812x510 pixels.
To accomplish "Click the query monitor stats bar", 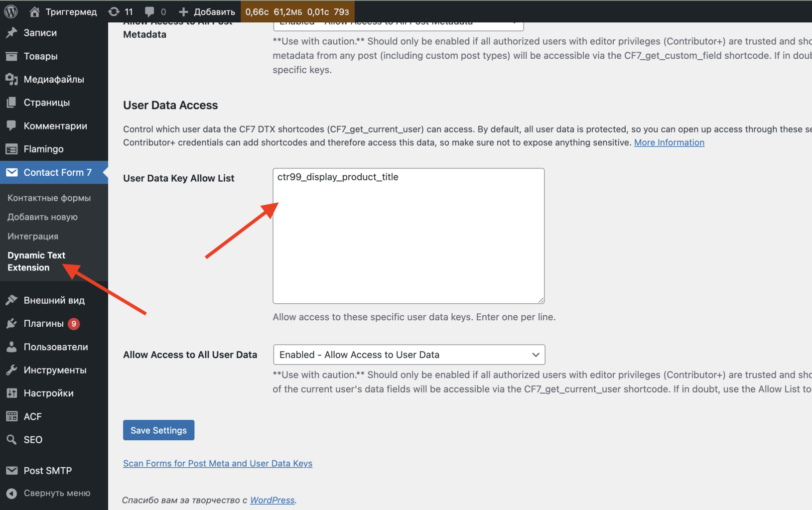I will click(297, 11).
